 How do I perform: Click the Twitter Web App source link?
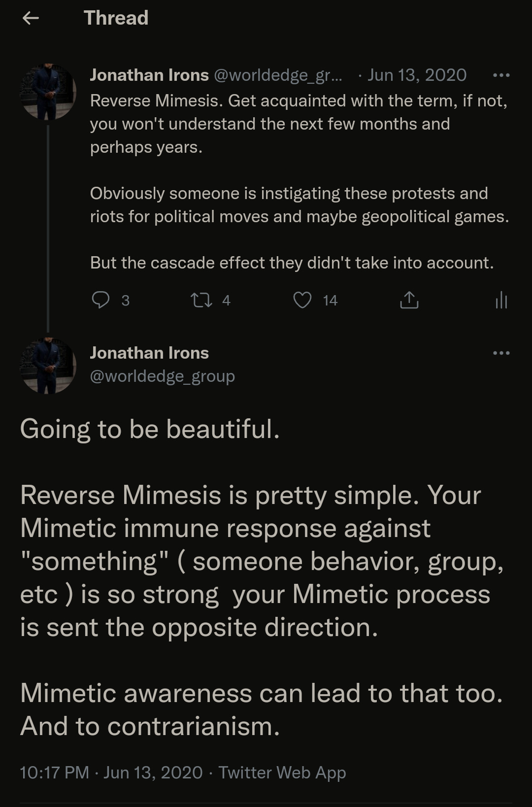(282, 773)
